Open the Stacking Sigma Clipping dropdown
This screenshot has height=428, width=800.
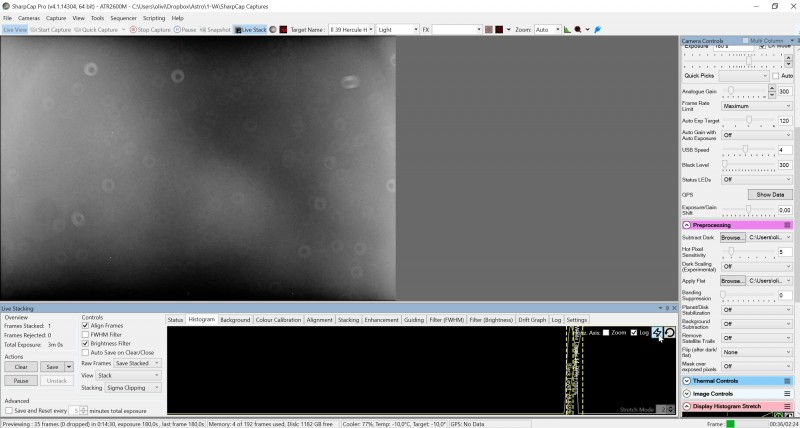point(133,388)
